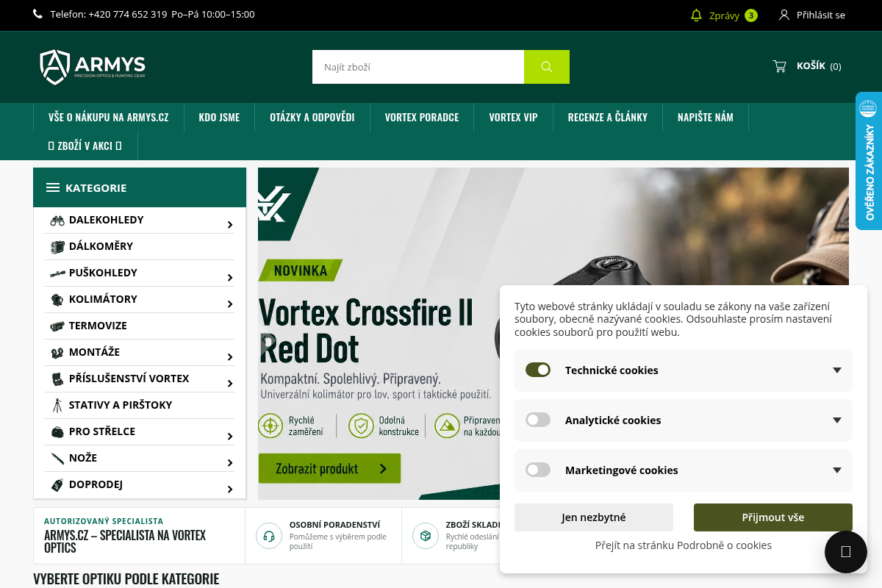This screenshot has height=588, width=882.
Task: Click the binoculars icon for Dalekohledy
Action: pos(57,220)
